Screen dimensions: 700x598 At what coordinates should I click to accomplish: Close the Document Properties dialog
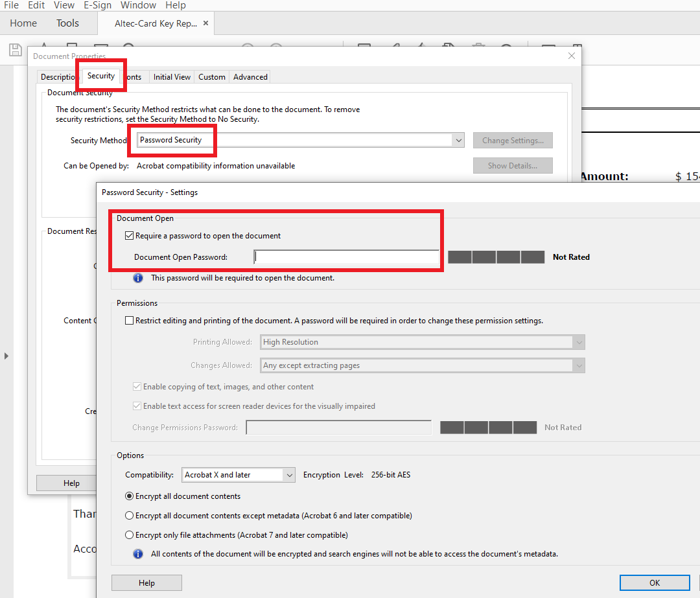point(572,56)
